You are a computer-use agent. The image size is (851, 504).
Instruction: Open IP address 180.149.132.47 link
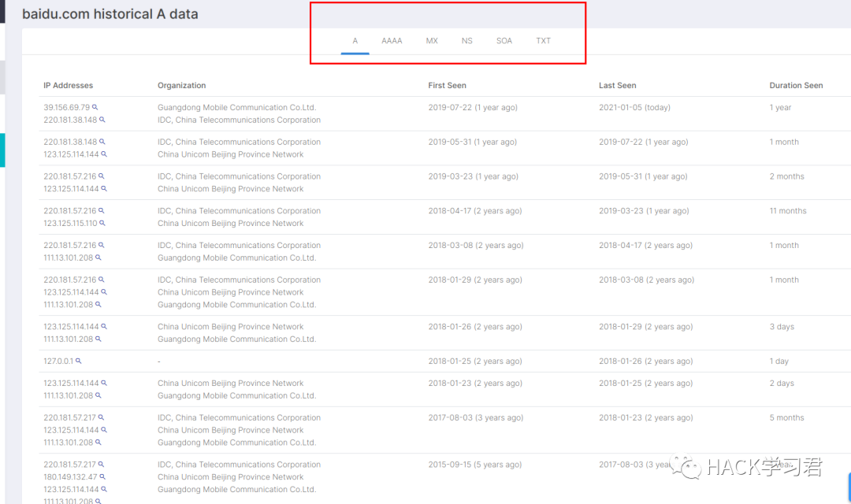pyautogui.click(x=71, y=477)
